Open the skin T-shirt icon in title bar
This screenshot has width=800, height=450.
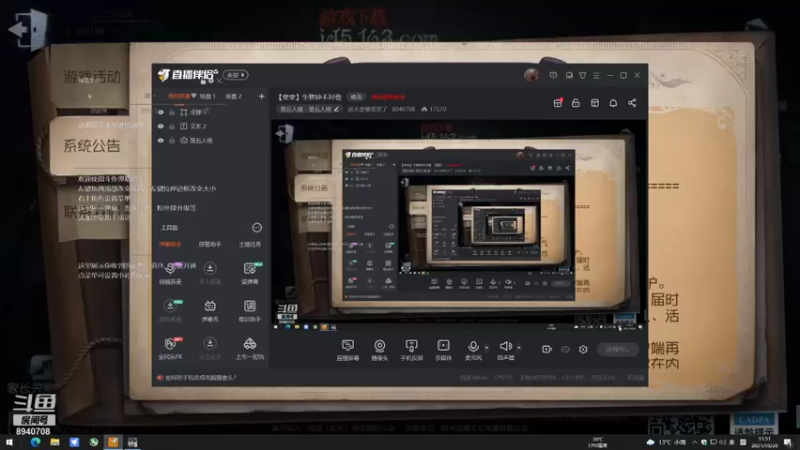coord(583,76)
